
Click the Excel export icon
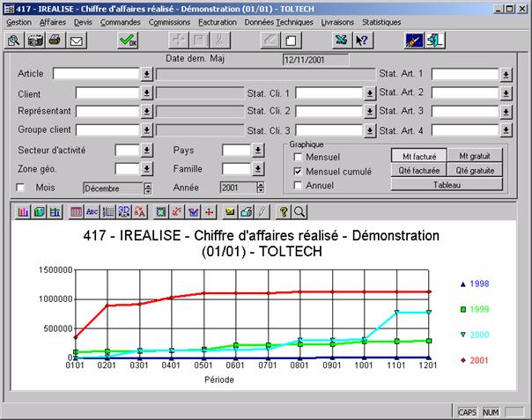342,41
